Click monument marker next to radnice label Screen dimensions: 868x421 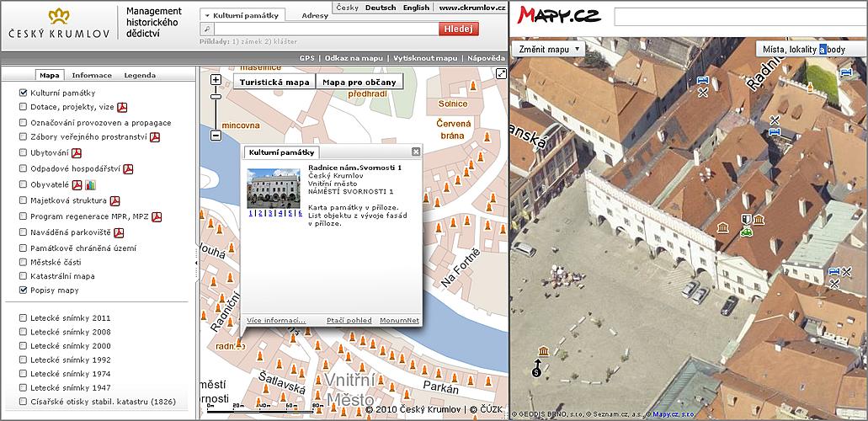pyautogui.click(x=240, y=343)
